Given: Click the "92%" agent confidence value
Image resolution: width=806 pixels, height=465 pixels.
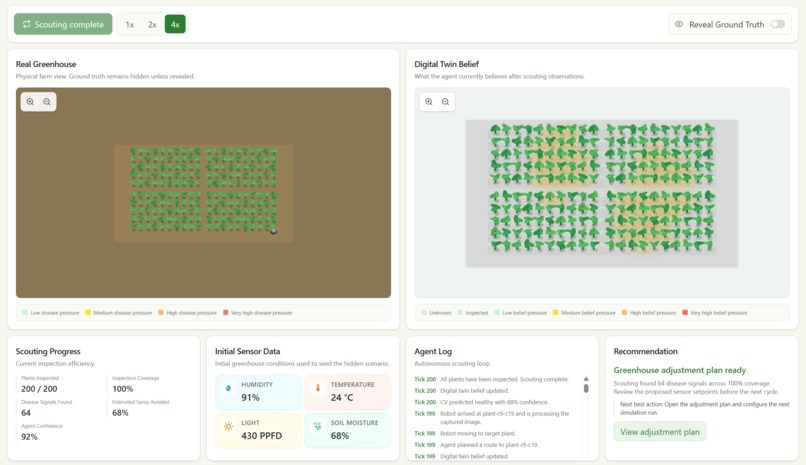Looking at the screenshot, I should pyautogui.click(x=29, y=437).
